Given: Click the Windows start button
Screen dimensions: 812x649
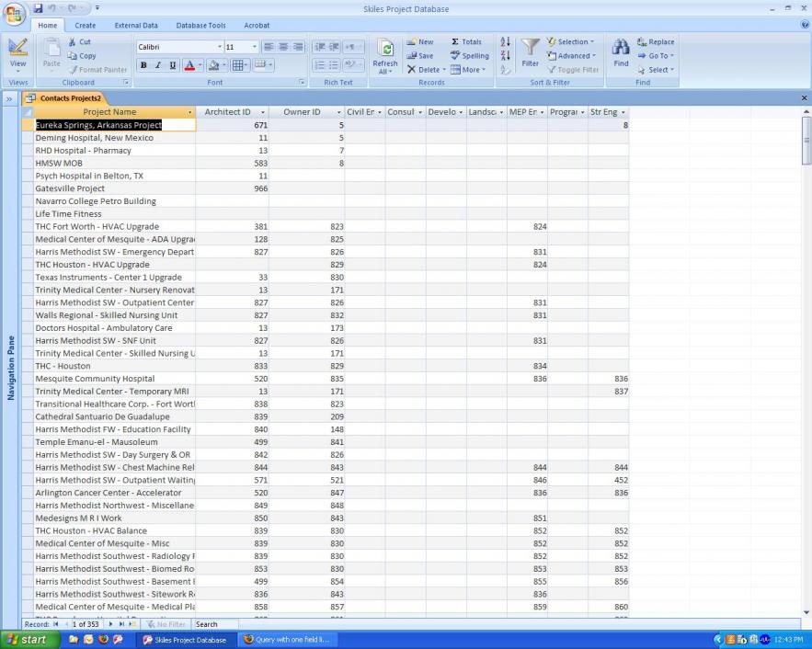Looking at the screenshot, I should pos(29,640).
